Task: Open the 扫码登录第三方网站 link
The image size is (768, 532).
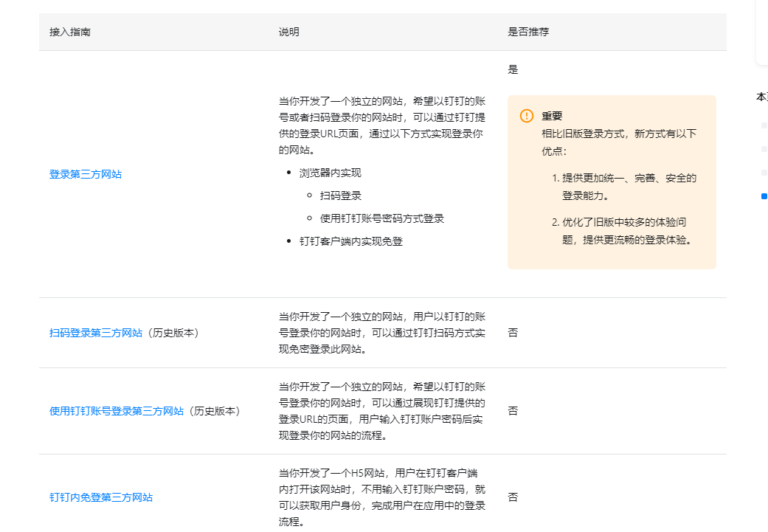Action: [96, 333]
